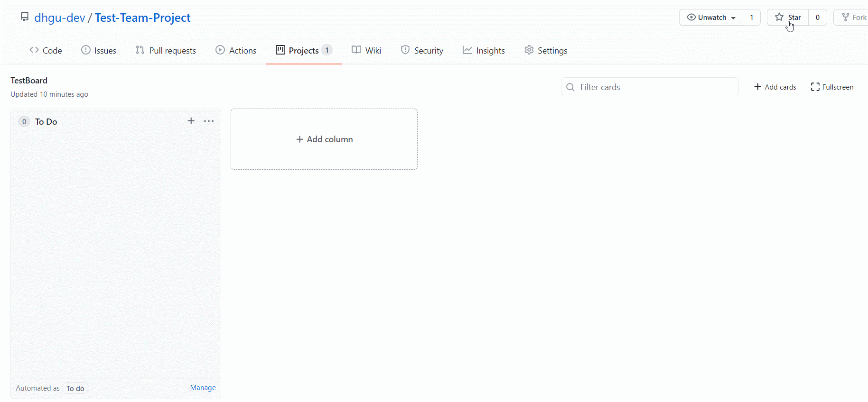The image size is (868, 402).
Task: View the Insights tab
Action: coord(484,50)
